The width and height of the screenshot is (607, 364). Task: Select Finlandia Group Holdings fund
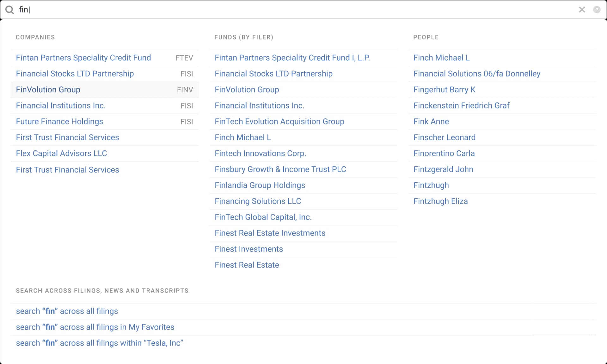(x=260, y=185)
